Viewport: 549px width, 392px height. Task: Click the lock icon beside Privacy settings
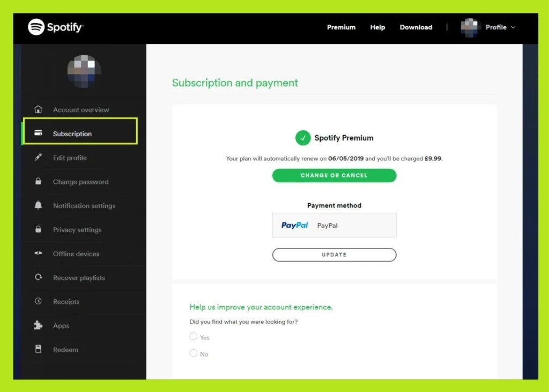(38, 229)
